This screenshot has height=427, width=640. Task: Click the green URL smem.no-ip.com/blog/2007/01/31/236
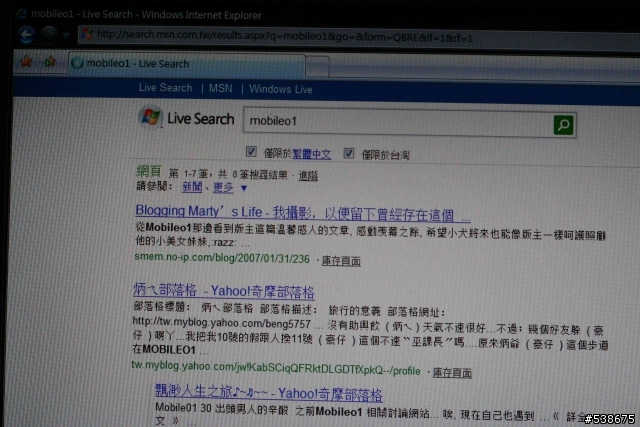tap(222, 258)
